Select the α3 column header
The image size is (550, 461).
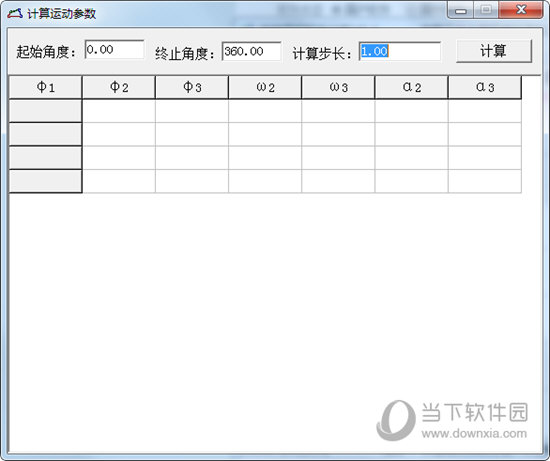(x=485, y=87)
